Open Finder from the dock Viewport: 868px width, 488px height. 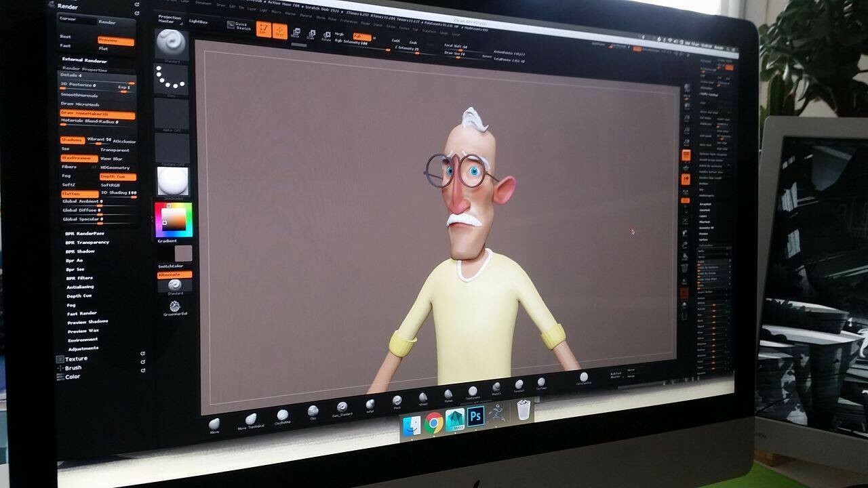click(x=412, y=426)
